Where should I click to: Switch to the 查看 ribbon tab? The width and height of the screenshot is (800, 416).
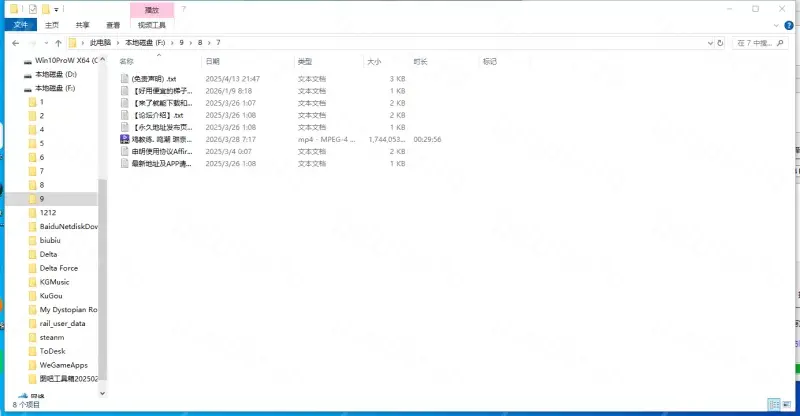coord(113,25)
